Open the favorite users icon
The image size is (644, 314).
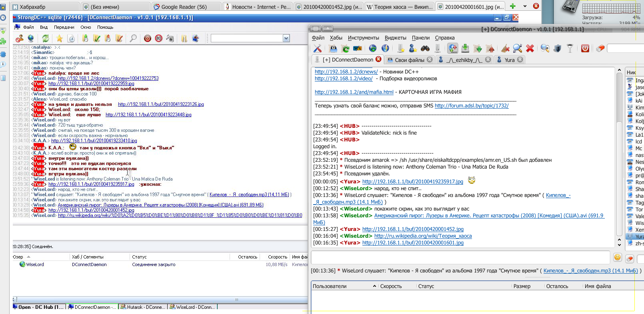413,48
